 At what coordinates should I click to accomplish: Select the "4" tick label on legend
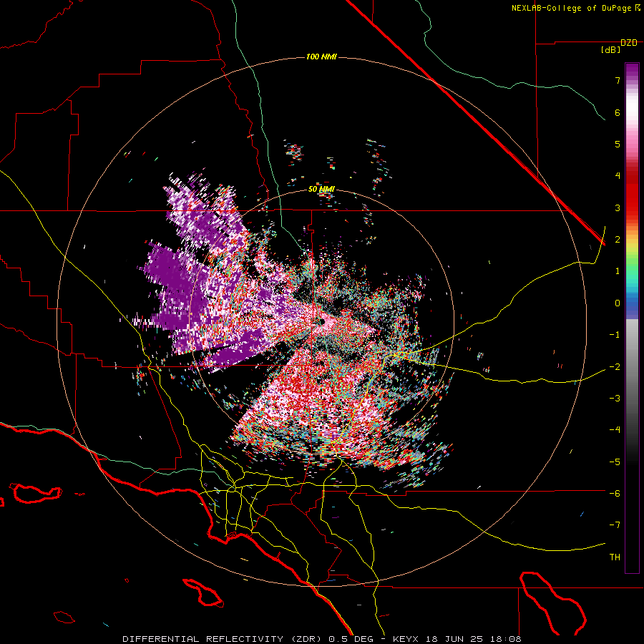tap(618, 176)
